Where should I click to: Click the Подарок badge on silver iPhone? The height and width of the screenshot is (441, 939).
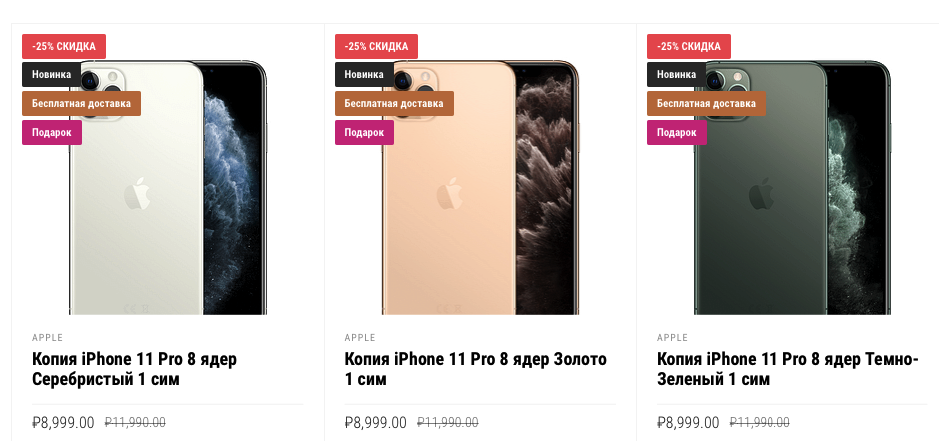pos(52,133)
